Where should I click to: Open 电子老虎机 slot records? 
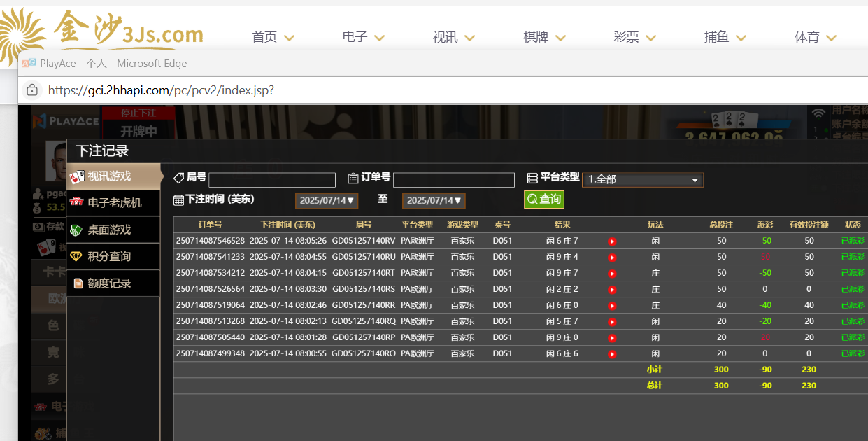[114, 202]
